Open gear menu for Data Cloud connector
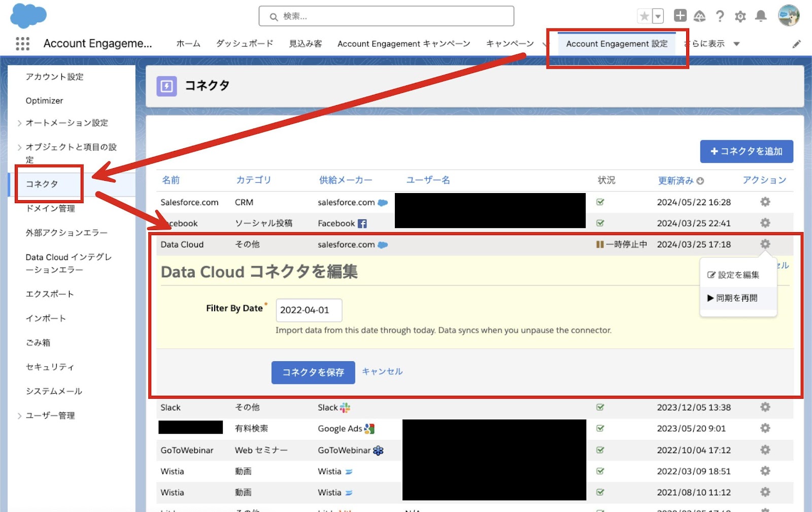The width and height of the screenshot is (812, 512). click(765, 244)
